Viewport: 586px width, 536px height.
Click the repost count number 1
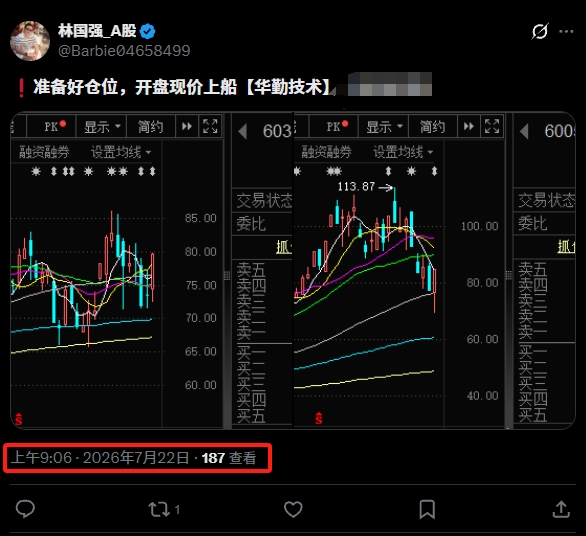[178, 509]
